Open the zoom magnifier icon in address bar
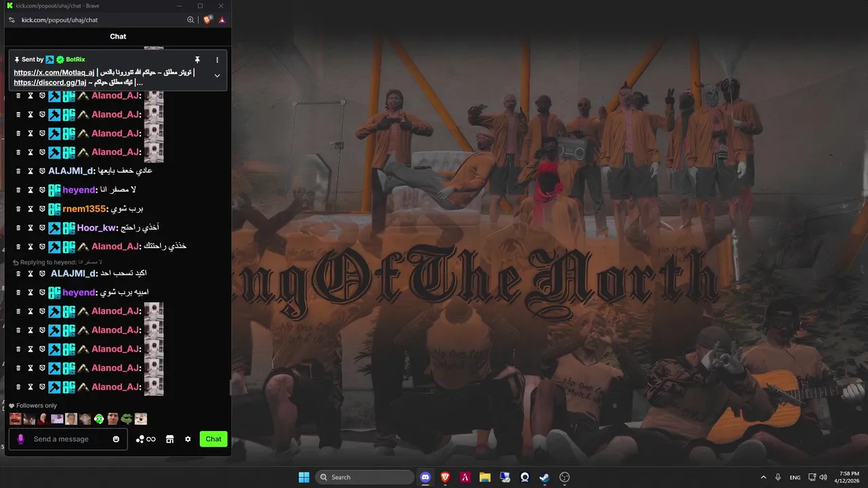868x488 pixels. [x=191, y=20]
